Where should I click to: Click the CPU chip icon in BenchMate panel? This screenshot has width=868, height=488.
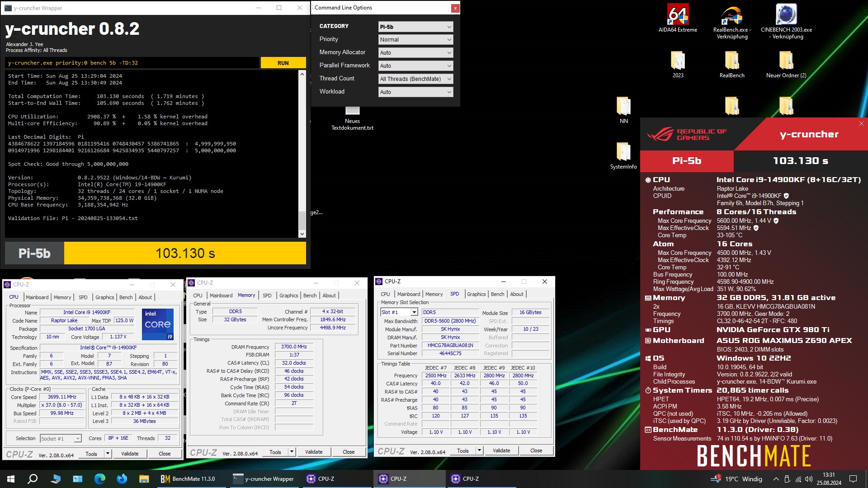[x=648, y=180]
